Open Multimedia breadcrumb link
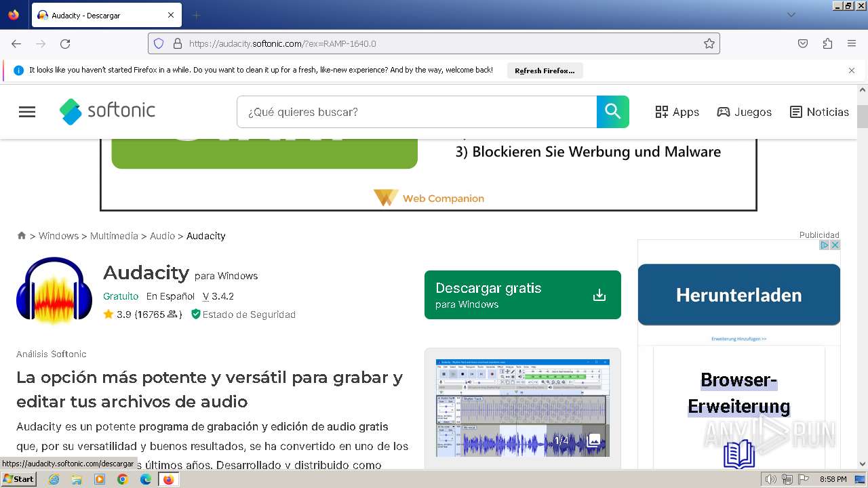The height and width of the screenshot is (488, 868). pos(114,236)
